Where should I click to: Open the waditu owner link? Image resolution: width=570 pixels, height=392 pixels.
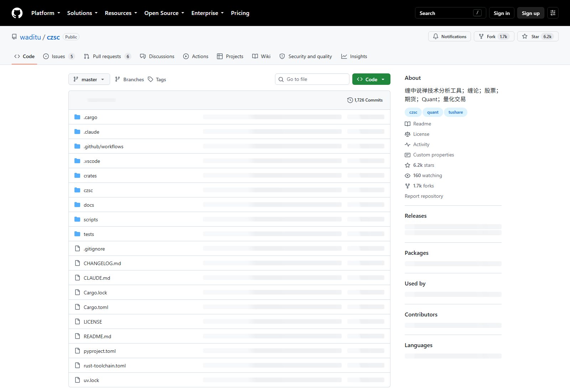pyautogui.click(x=30, y=37)
